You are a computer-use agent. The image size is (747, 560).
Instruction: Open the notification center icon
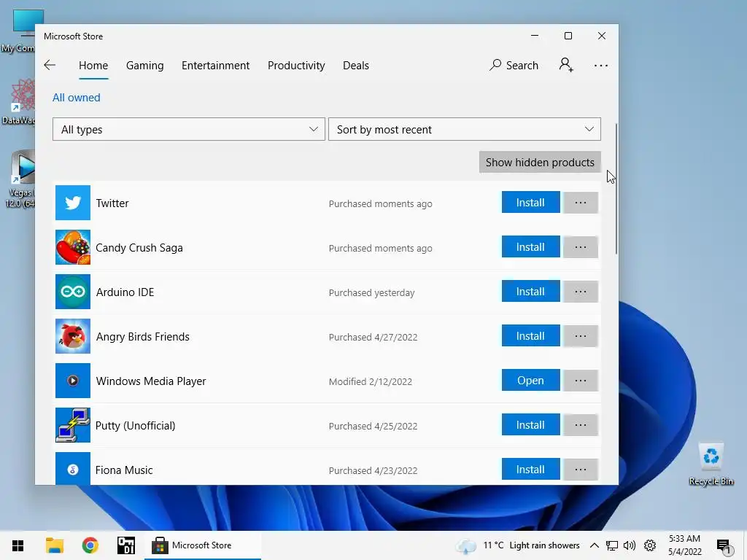(x=723, y=546)
